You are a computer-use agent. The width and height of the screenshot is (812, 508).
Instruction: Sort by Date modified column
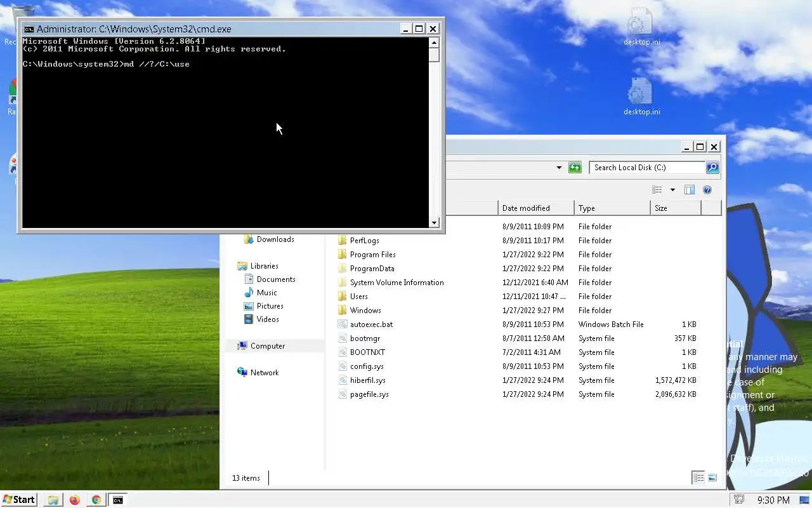click(536, 208)
